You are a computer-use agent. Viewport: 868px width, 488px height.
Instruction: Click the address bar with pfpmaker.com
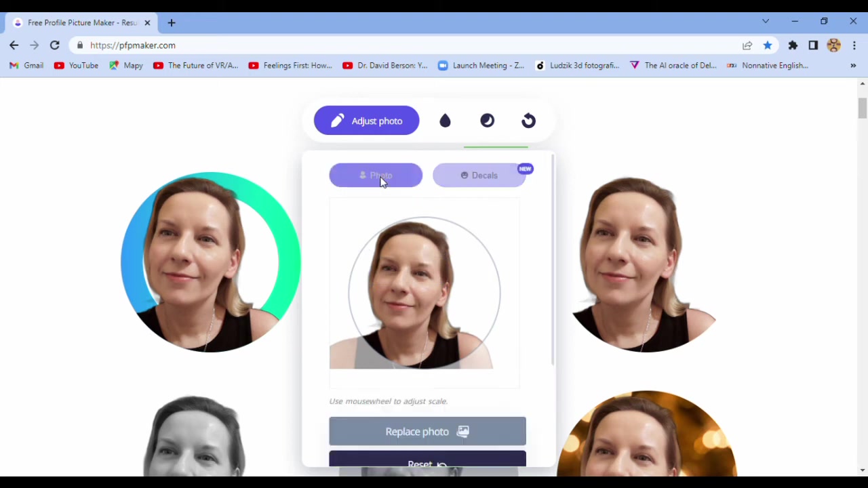pos(407,45)
